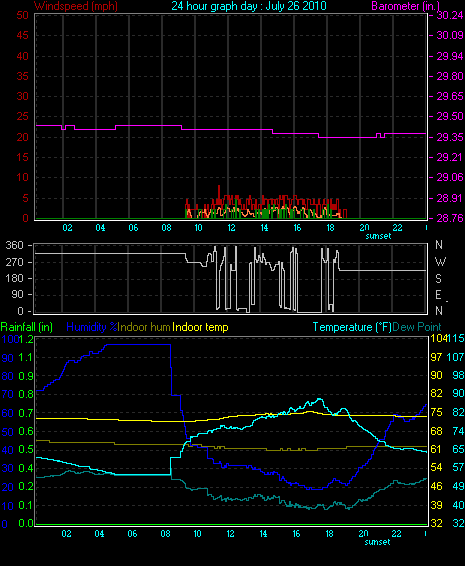Select the 29.65 barometer scale value
Viewport: 465px width, 566px height.
point(450,96)
